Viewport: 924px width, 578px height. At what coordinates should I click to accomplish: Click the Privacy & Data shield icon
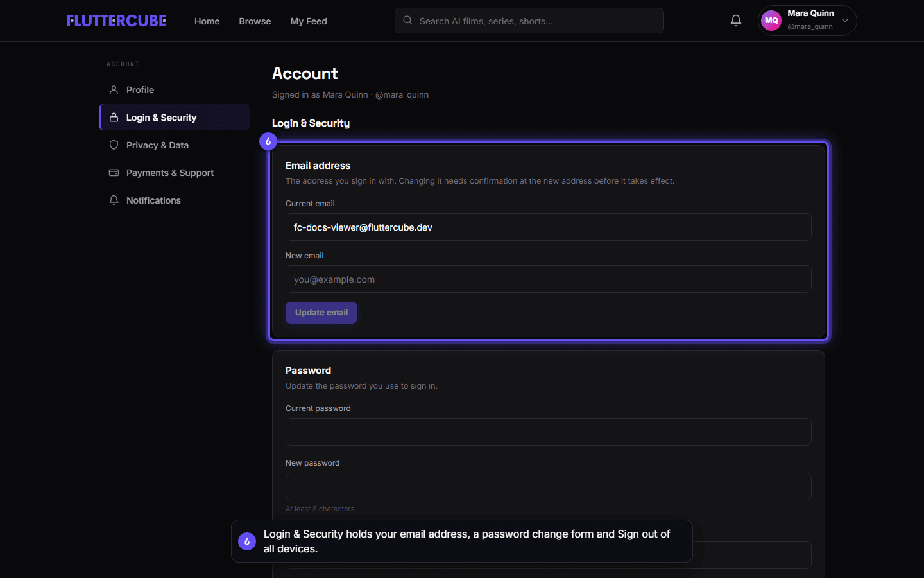[114, 145]
